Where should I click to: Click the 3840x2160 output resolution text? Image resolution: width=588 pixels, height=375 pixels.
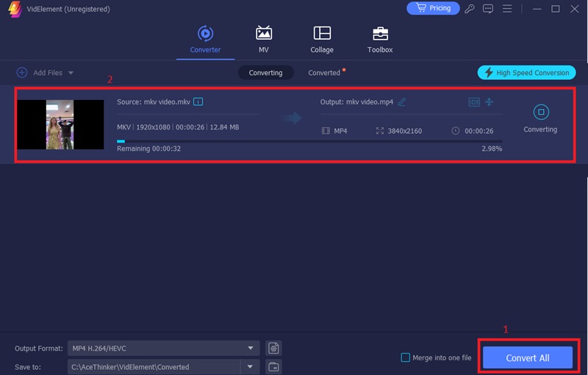tap(405, 131)
